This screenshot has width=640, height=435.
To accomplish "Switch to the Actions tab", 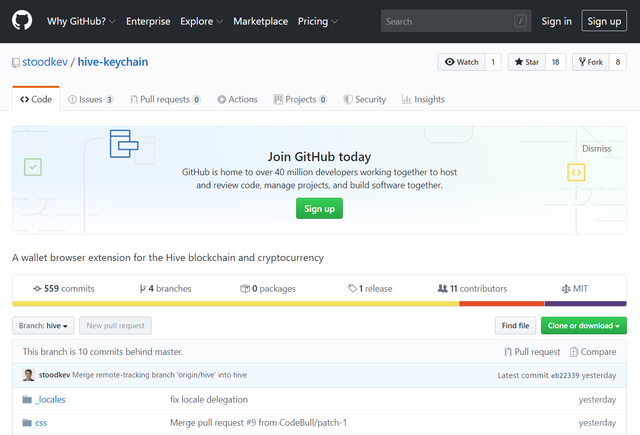I will coord(237,99).
